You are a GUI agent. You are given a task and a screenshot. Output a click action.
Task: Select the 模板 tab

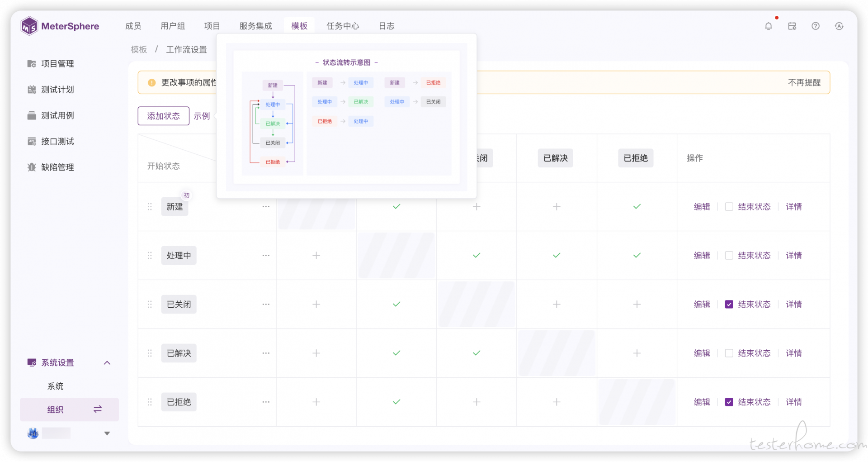pos(299,26)
